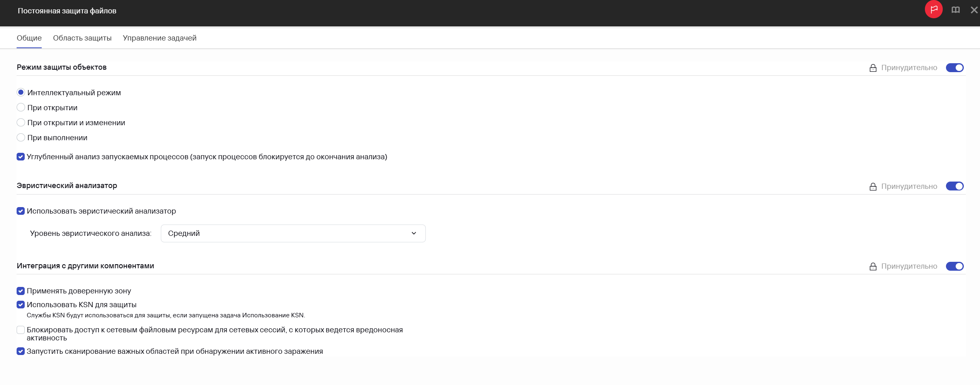Select the При открытии radio button
The image size is (980, 385).
21,107
